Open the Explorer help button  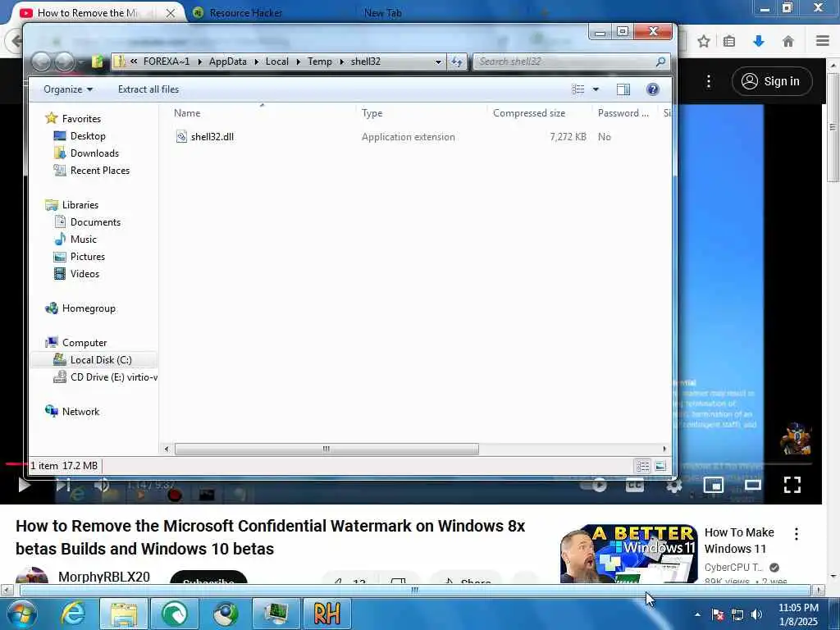(x=652, y=89)
